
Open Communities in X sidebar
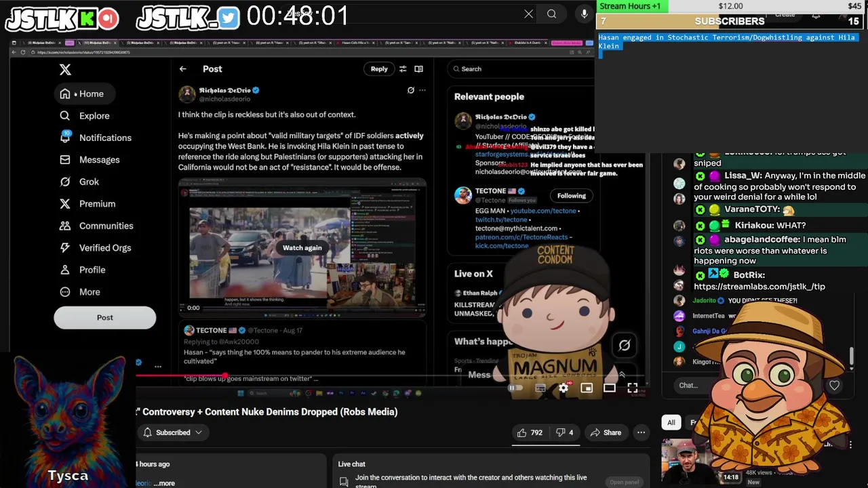(x=96, y=226)
